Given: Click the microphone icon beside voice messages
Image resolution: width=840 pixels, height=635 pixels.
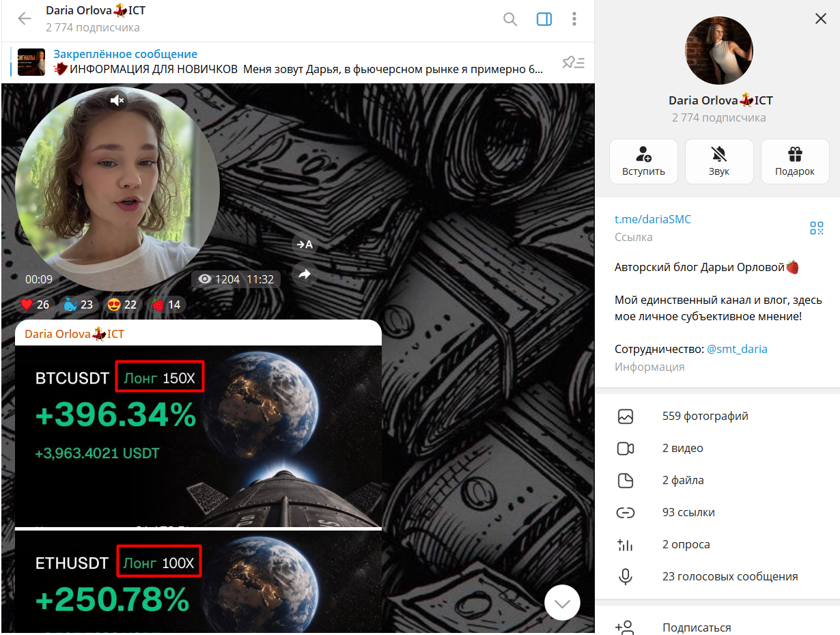Looking at the screenshot, I should tap(626, 576).
